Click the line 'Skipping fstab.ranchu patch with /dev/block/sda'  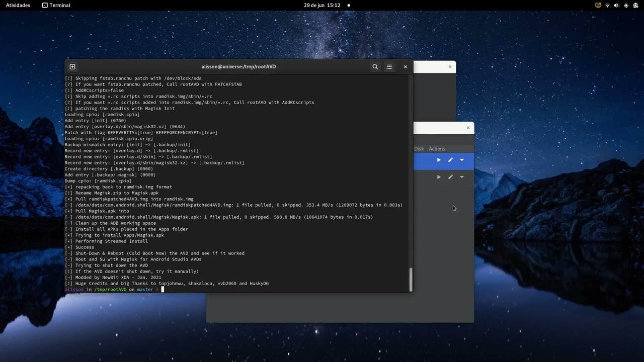[138, 78]
